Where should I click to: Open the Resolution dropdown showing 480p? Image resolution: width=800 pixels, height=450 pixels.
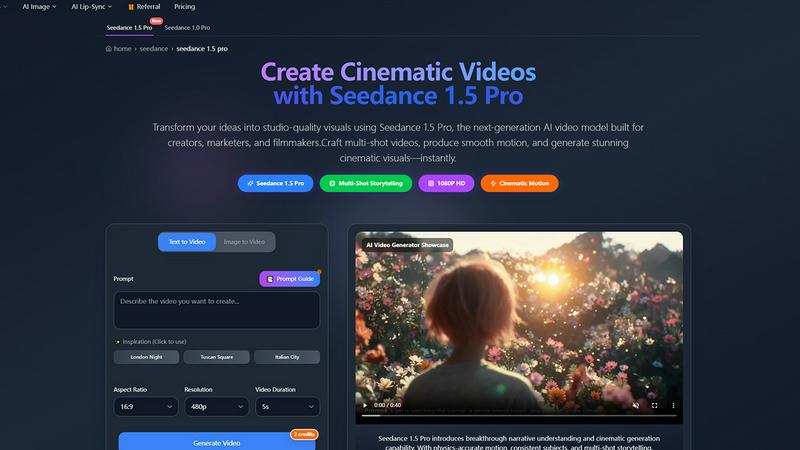click(x=217, y=407)
